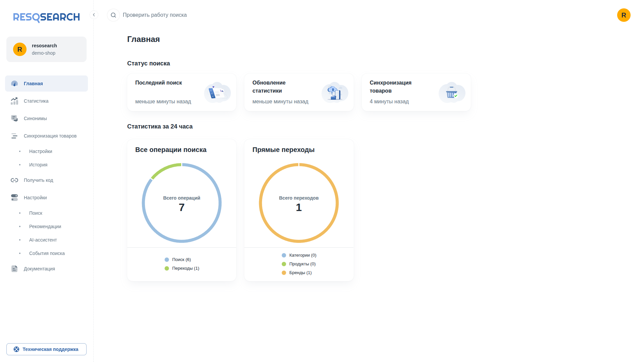Click the Последний поиск illustration icon

[217, 92]
